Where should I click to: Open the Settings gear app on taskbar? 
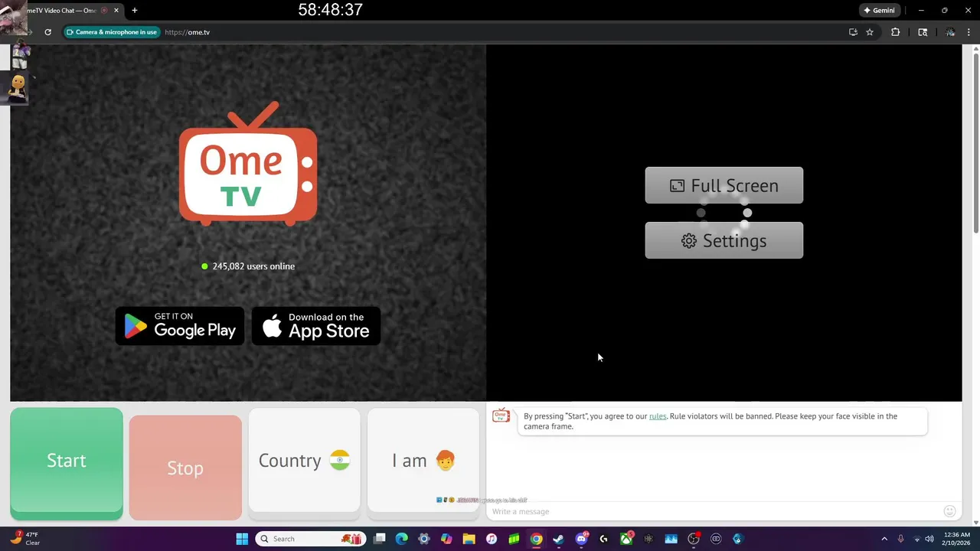[x=424, y=539]
